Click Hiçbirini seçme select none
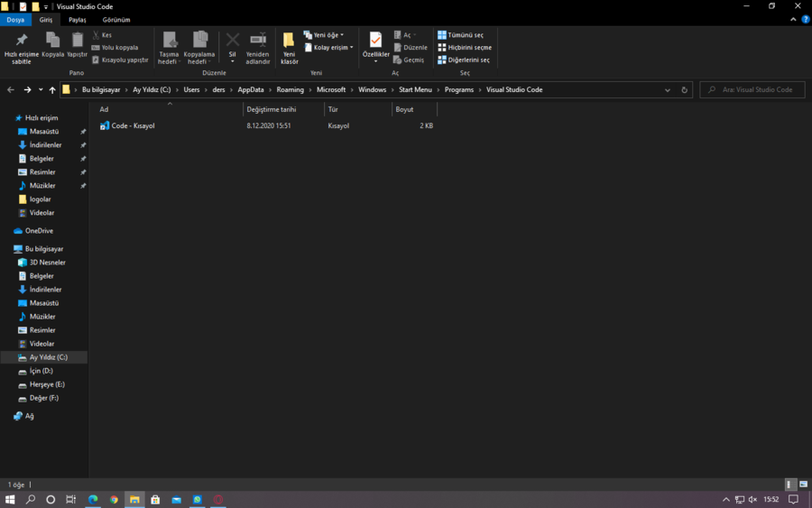The height and width of the screenshot is (508, 812). 465,47
